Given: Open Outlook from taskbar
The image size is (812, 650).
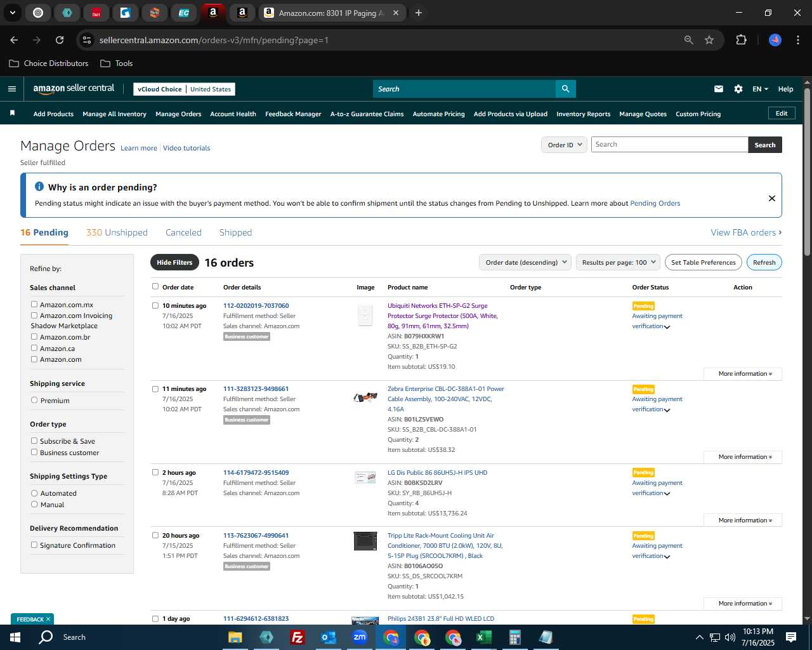Looking at the screenshot, I should tap(328, 637).
